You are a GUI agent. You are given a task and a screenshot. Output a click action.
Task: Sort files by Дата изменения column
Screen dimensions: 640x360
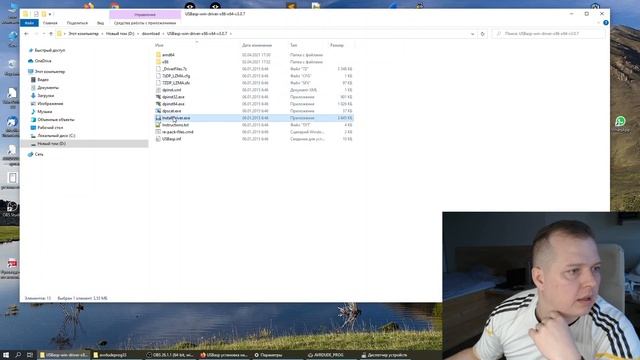click(257, 45)
